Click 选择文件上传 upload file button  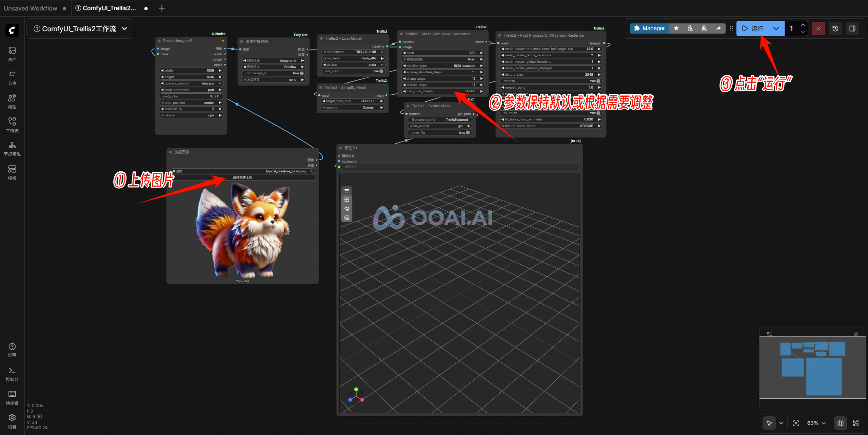point(242,177)
